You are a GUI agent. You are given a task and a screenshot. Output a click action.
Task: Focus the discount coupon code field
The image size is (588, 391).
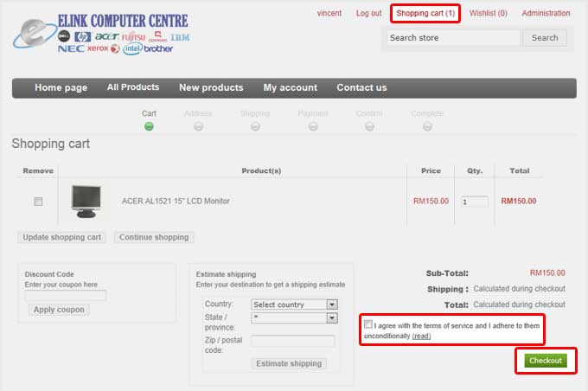click(x=66, y=296)
